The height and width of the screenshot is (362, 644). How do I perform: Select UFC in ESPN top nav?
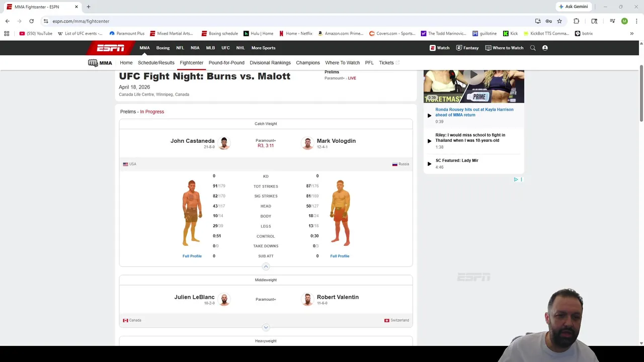[x=225, y=48]
